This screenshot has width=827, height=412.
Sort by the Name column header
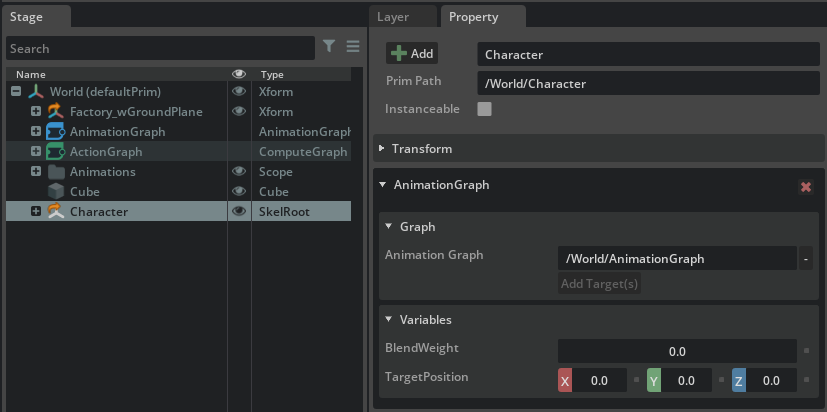(31, 74)
